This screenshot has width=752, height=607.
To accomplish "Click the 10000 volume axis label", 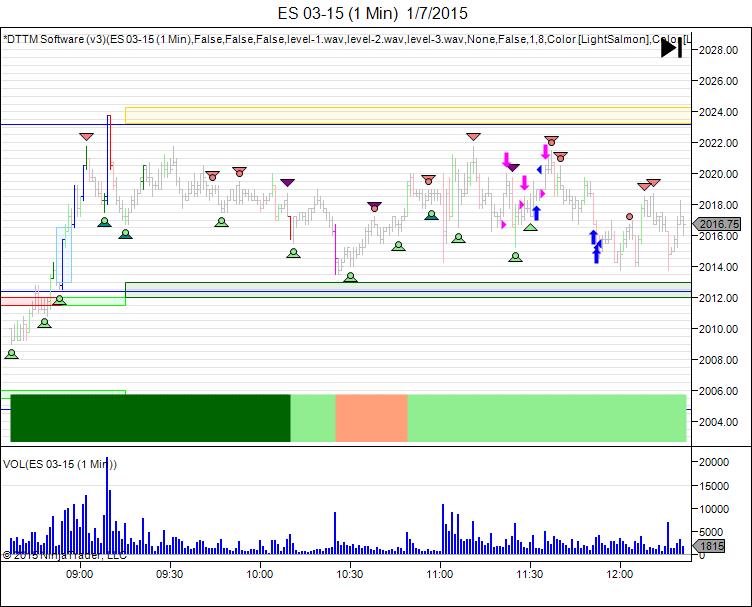I will click(x=714, y=509).
